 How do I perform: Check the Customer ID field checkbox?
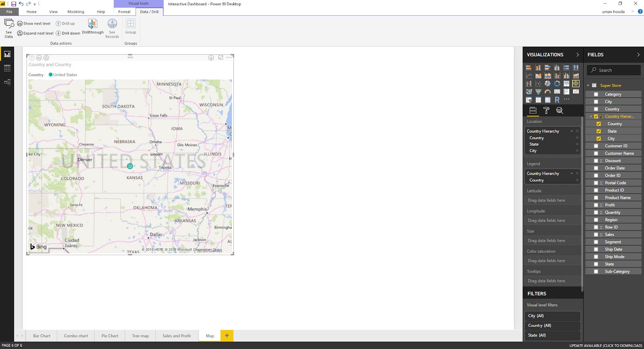tap(596, 146)
